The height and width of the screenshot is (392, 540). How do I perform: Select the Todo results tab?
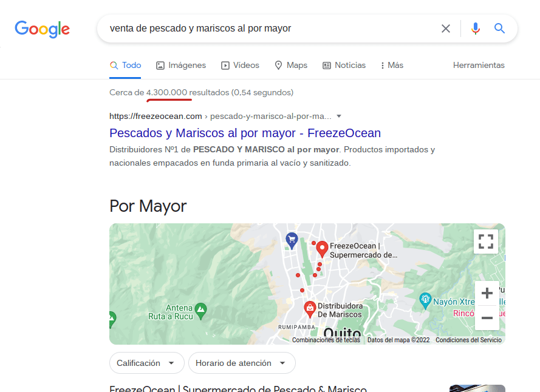[125, 66]
